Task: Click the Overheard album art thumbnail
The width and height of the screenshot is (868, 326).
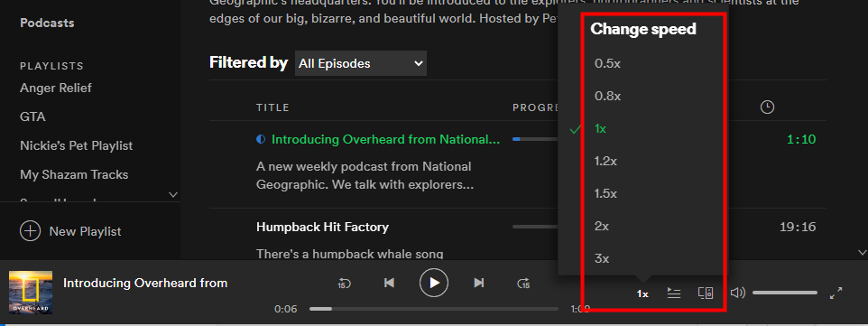Action: pos(31,293)
